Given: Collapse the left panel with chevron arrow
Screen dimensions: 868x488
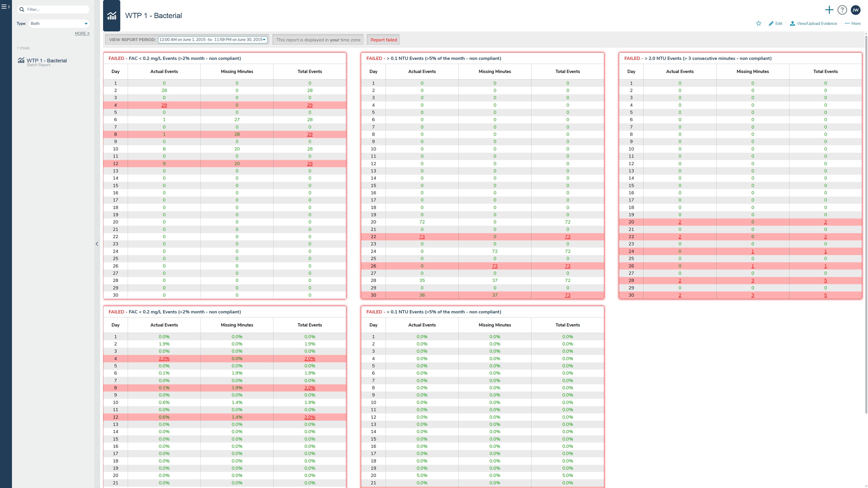Looking at the screenshot, I should point(97,244).
